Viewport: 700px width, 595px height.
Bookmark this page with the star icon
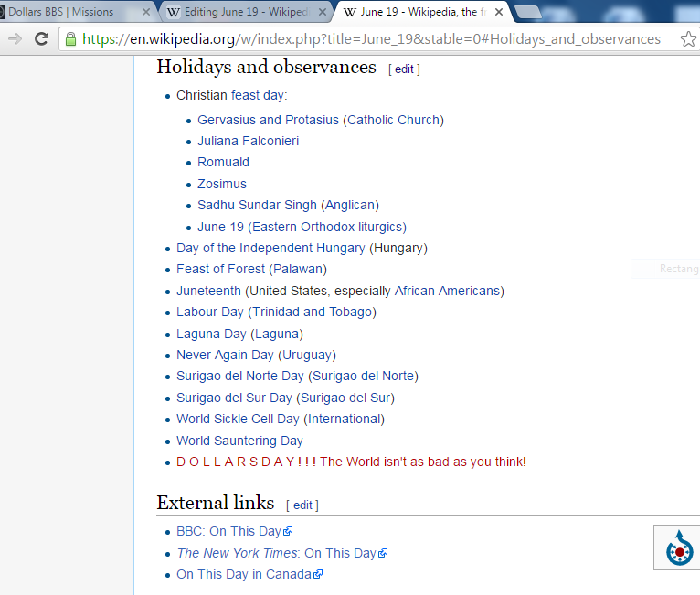[688, 38]
